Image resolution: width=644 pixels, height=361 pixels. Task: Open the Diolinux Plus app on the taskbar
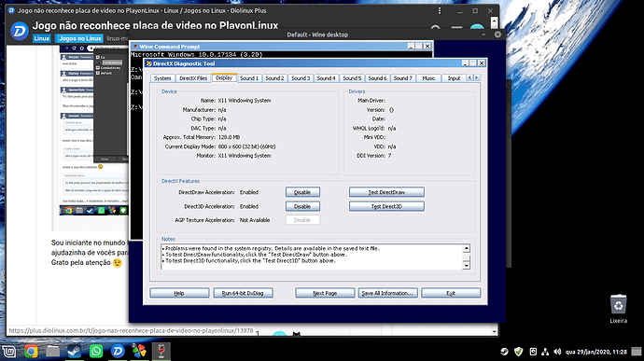click(118, 351)
